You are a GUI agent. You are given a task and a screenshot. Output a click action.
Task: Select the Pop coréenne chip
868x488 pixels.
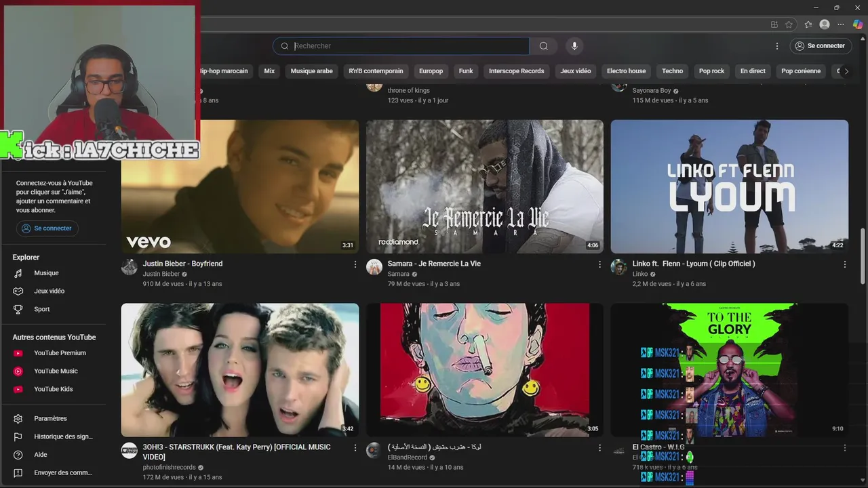click(x=801, y=71)
